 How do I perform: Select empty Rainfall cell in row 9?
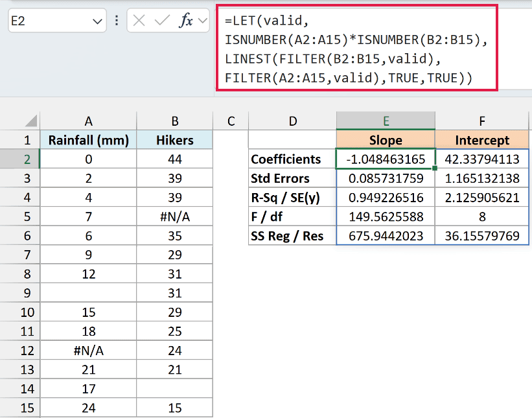point(88,293)
